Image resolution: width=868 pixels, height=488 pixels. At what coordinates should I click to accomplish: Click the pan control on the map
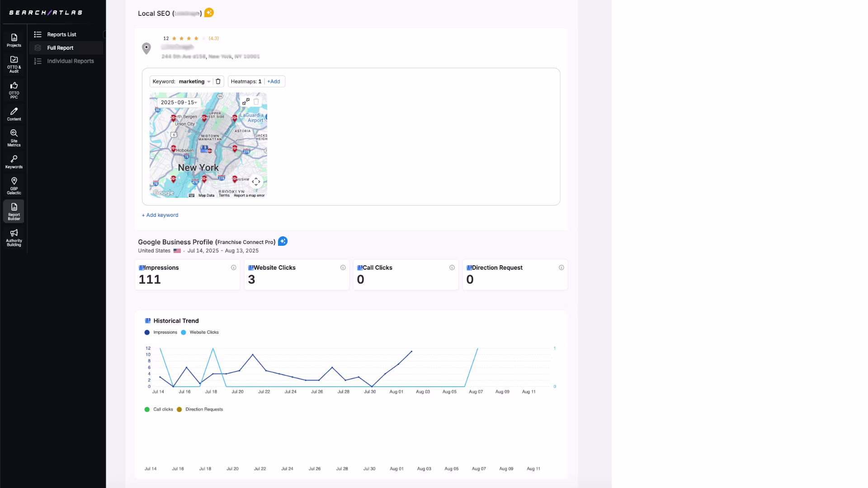[256, 182]
